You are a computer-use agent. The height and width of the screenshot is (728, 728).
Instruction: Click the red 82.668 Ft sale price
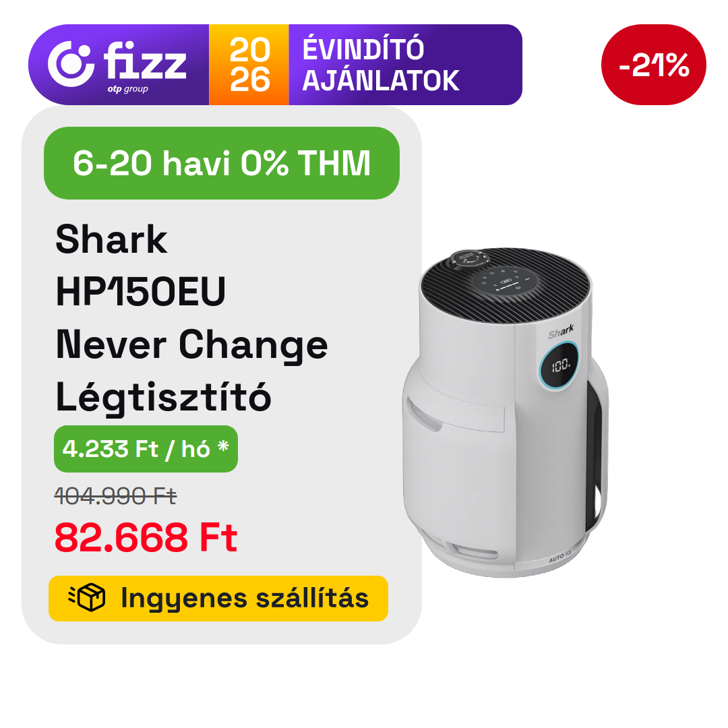click(x=146, y=537)
